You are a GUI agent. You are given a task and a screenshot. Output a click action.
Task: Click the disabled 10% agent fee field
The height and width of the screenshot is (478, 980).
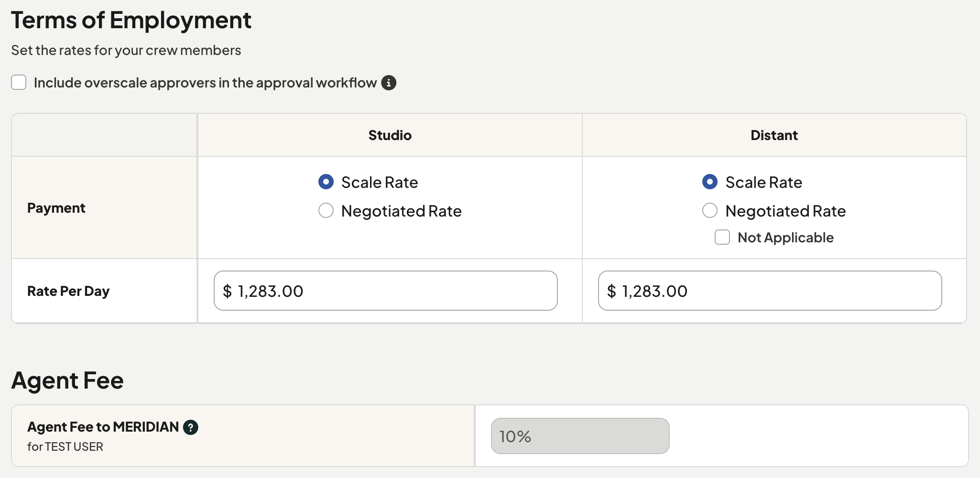580,436
